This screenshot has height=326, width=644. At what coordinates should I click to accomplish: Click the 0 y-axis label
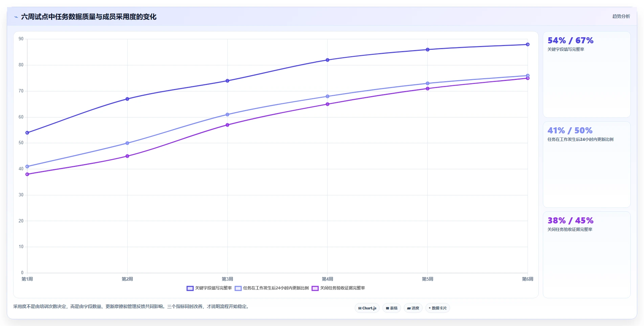(22, 273)
